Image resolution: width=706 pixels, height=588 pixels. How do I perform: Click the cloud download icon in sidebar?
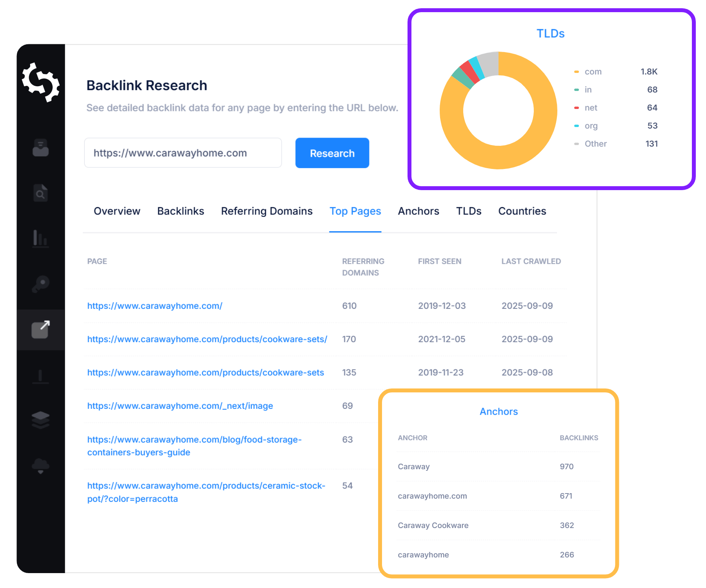[40, 466]
